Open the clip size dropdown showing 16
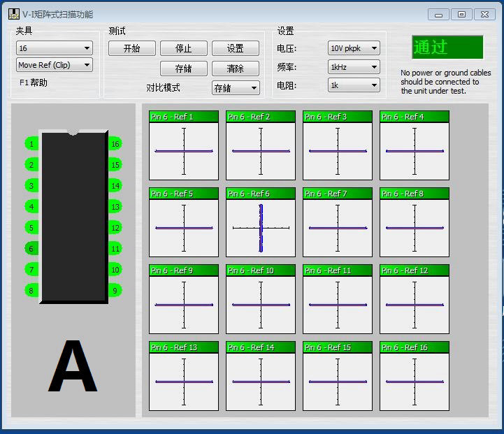 click(55, 48)
